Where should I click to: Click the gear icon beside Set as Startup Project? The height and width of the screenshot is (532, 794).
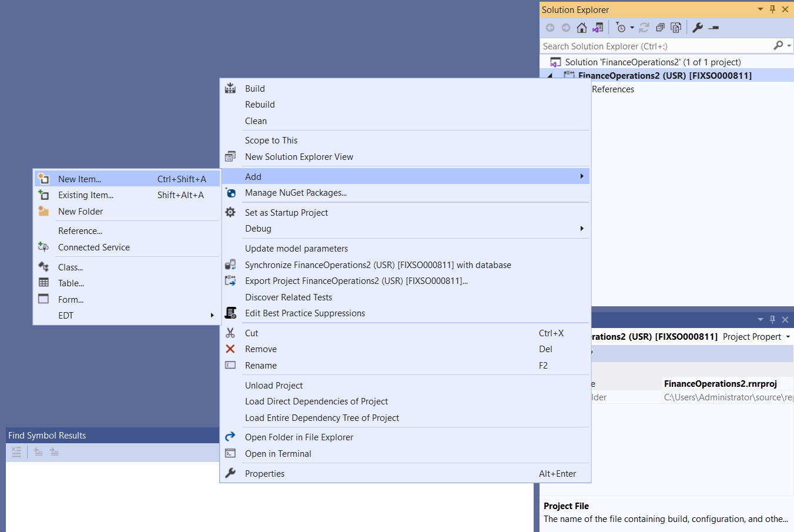(230, 212)
